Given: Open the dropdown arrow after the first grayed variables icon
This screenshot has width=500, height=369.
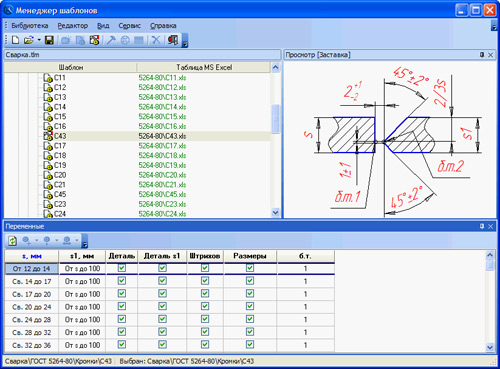Looking at the screenshot, I should 36,240.
